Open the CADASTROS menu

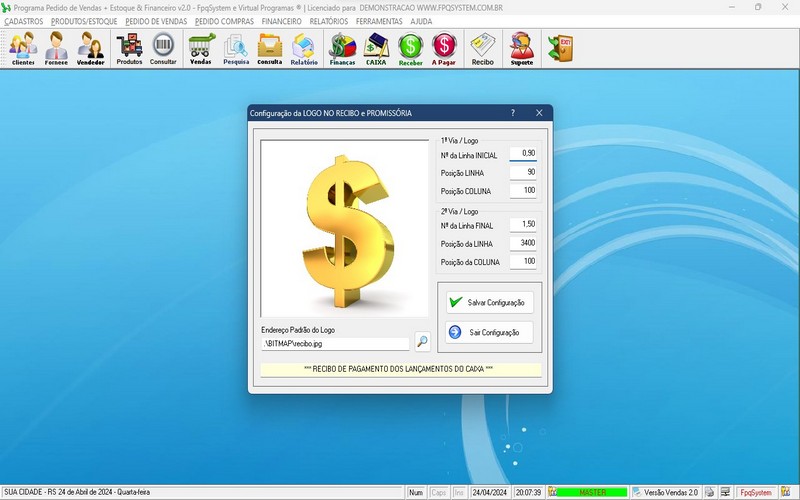point(24,21)
